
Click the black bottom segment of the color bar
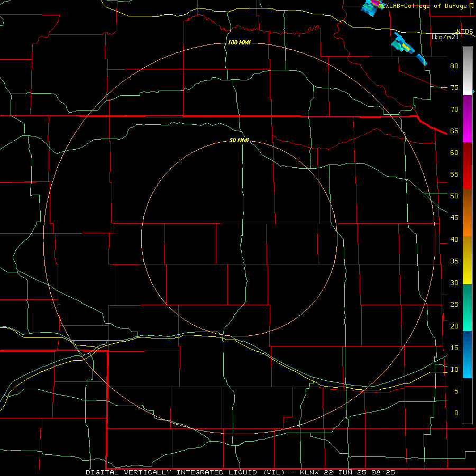tap(467, 401)
